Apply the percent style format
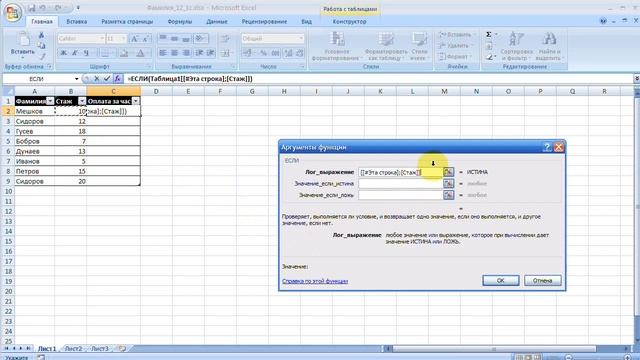Image resolution: width=640 pixels, height=360 pixels. tap(264, 53)
